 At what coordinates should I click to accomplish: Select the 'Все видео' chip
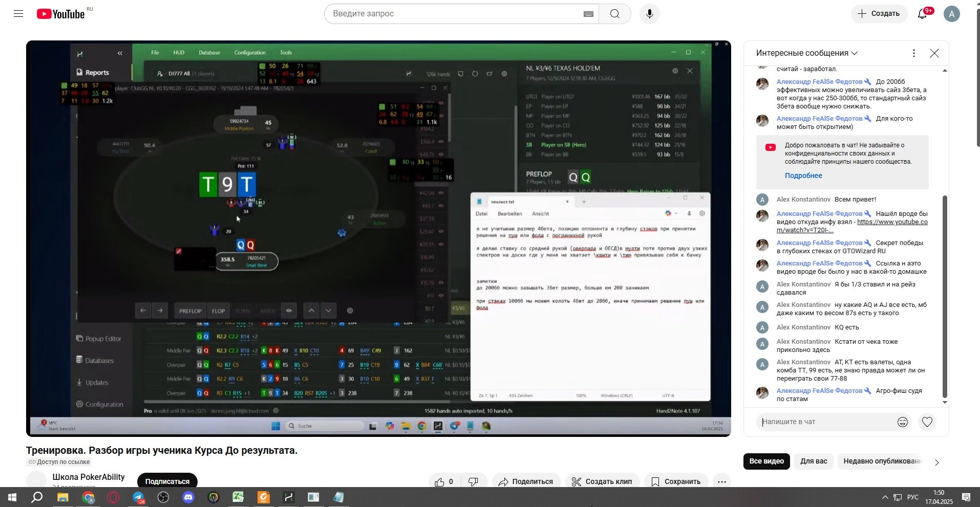766,461
